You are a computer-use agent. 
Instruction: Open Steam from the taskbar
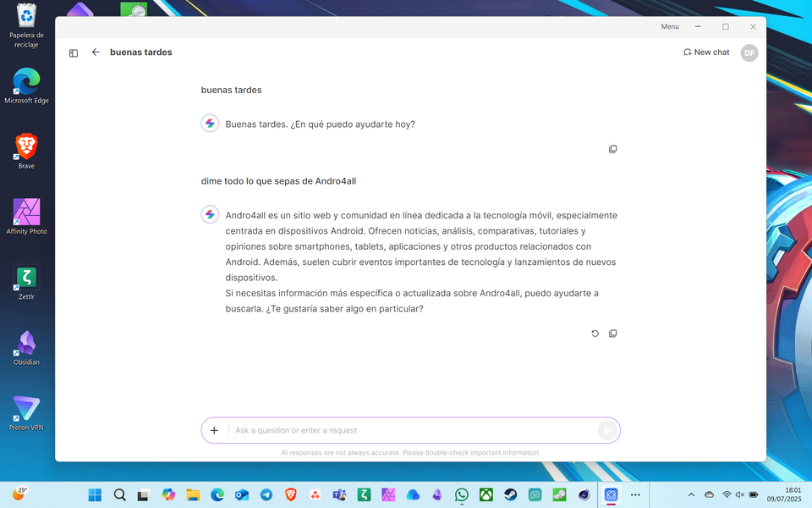tap(511, 495)
